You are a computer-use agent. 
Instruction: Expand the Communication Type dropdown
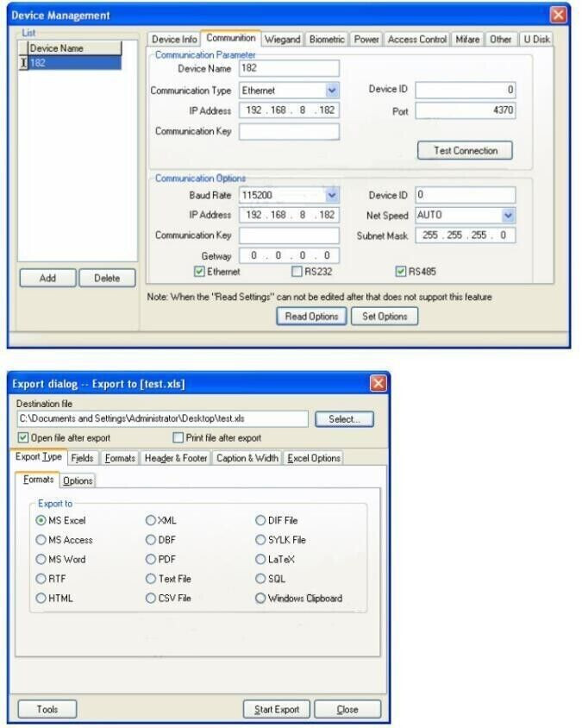coord(332,90)
